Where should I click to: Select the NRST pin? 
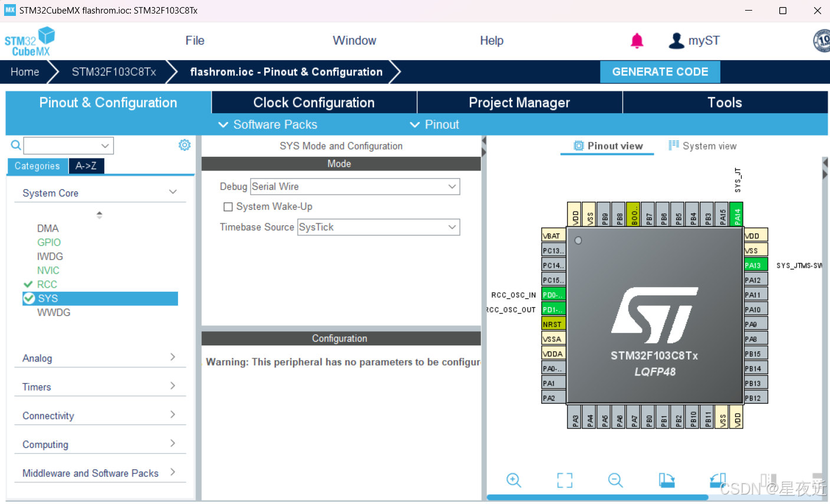tap(554, 324)
